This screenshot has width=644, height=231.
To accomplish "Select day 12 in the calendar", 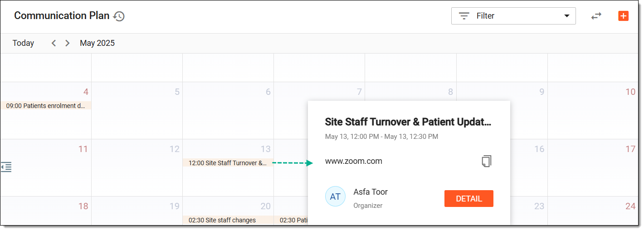I will click(174, 149).
